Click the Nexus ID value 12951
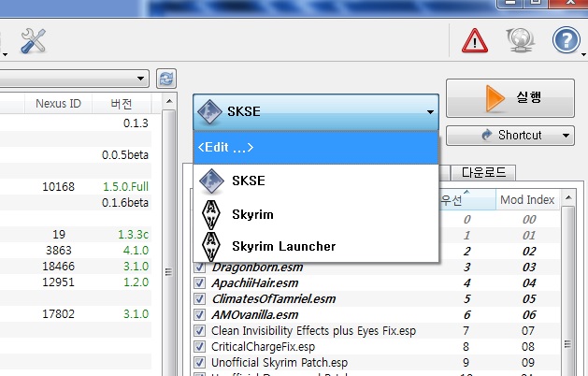This screenshot has width=588, height=376. 58,282
